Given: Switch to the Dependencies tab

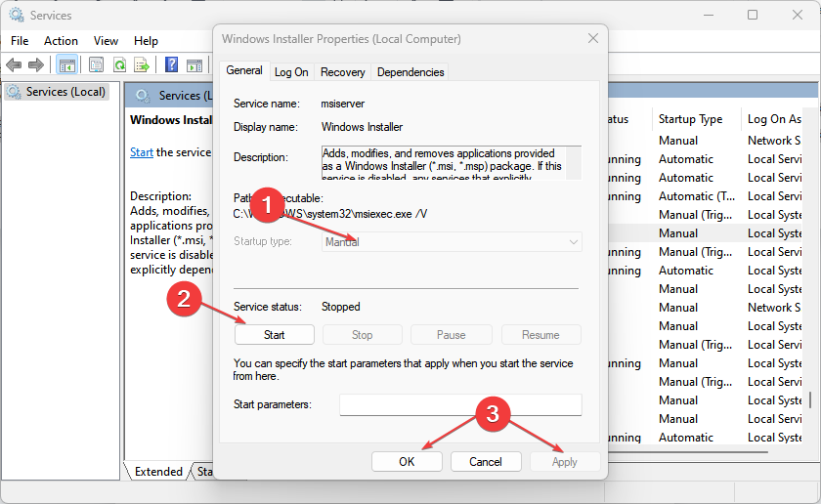Looking at the screenshot, I should pyautogui.click(x=410, y=72).
